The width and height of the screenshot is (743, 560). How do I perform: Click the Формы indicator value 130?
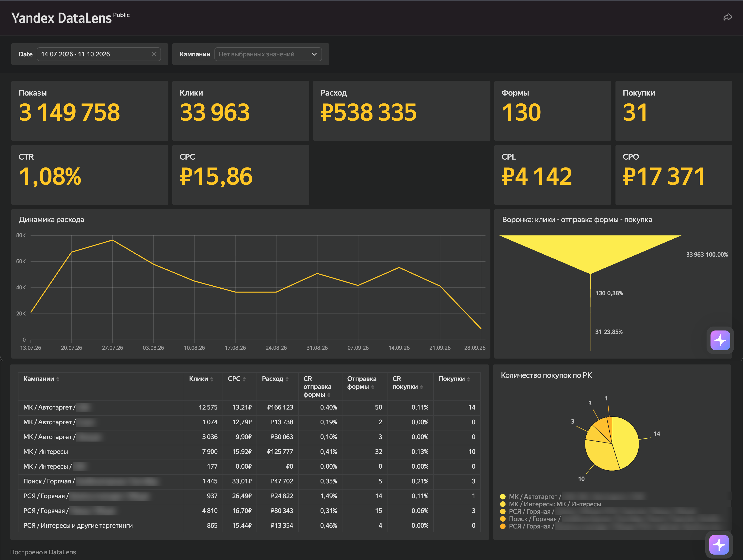[x=521, y=112]
